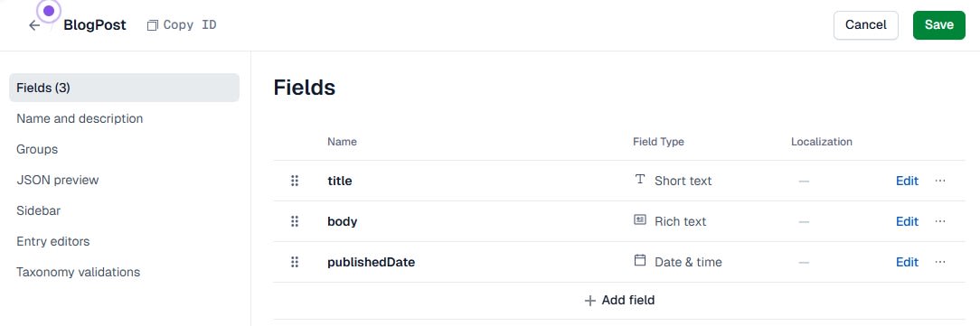Screen dimensions: 980x326
Task: Click the drag handle for body field
Action: 295,222
